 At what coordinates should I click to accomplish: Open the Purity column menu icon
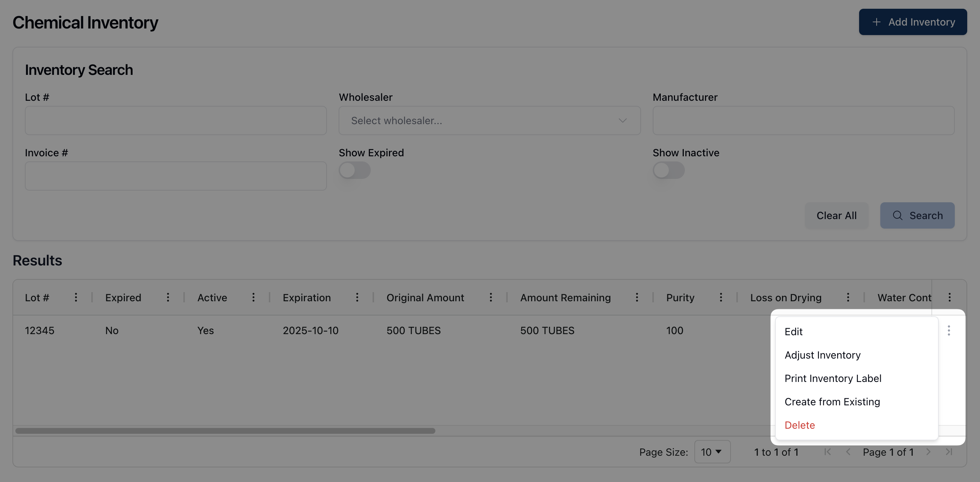click(x=721, y=298)
